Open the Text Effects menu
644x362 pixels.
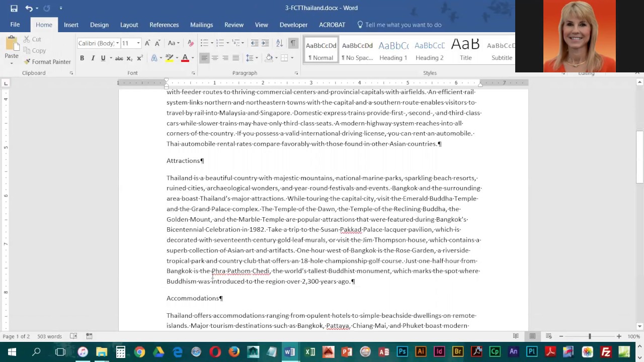[156, 58]
